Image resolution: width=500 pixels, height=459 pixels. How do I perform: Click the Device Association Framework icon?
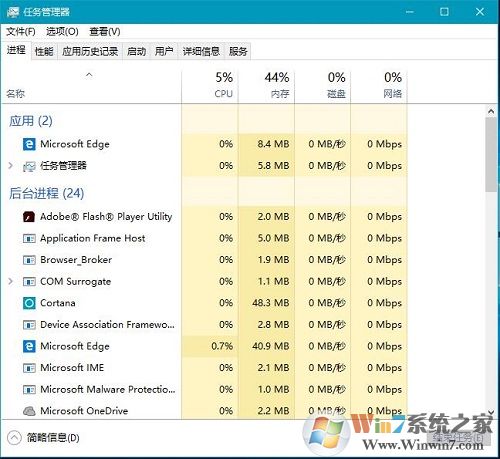(x=29, y=325)
